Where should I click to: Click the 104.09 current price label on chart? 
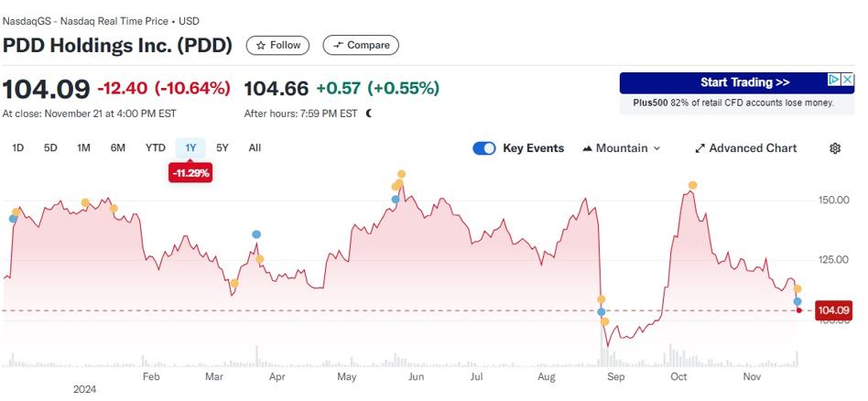[833, 310]
